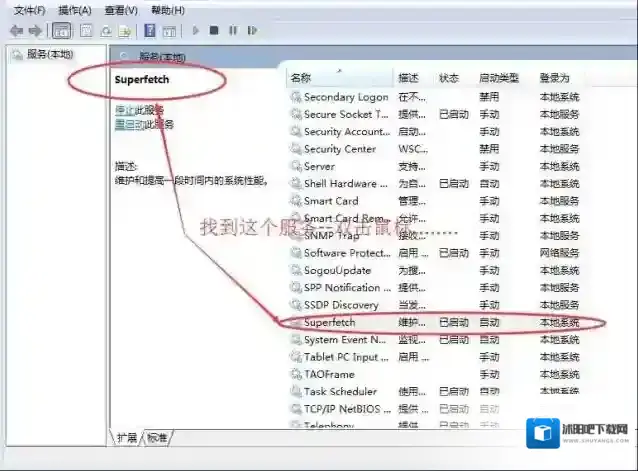Viewport: 638px width, 471px height.
Task: Toggle the show/hide console tree icon
Action: point(61,31)
